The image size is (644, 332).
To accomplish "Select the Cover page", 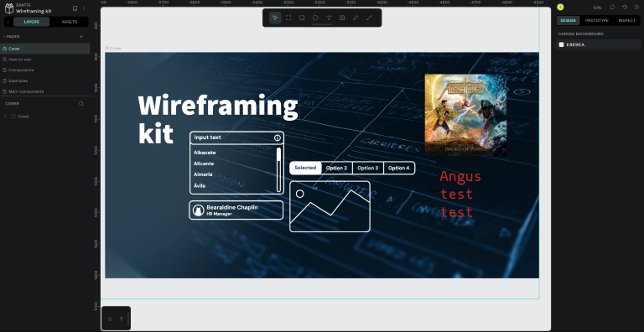I will (x=45, y=49).
